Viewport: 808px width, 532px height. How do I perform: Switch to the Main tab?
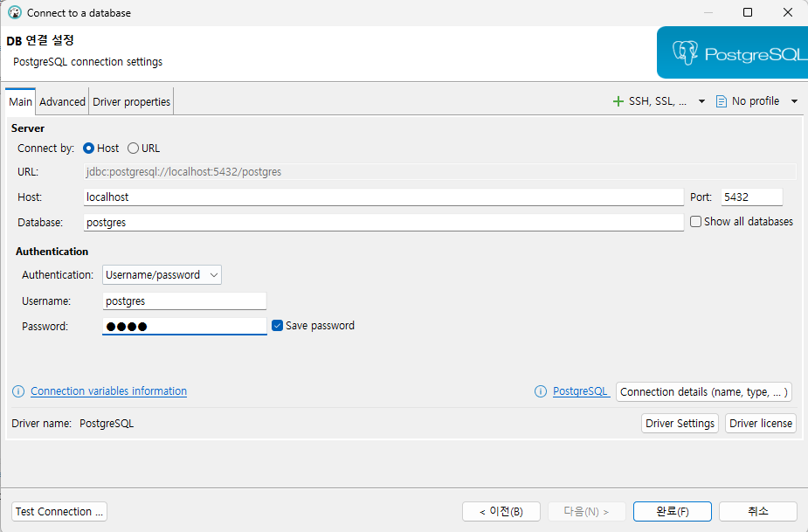(x=21, y=101)
